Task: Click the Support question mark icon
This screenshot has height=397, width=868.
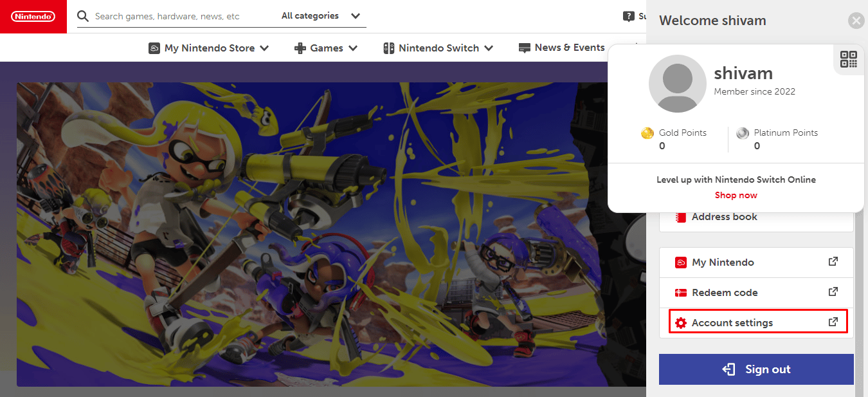Action: click(628, 17)
